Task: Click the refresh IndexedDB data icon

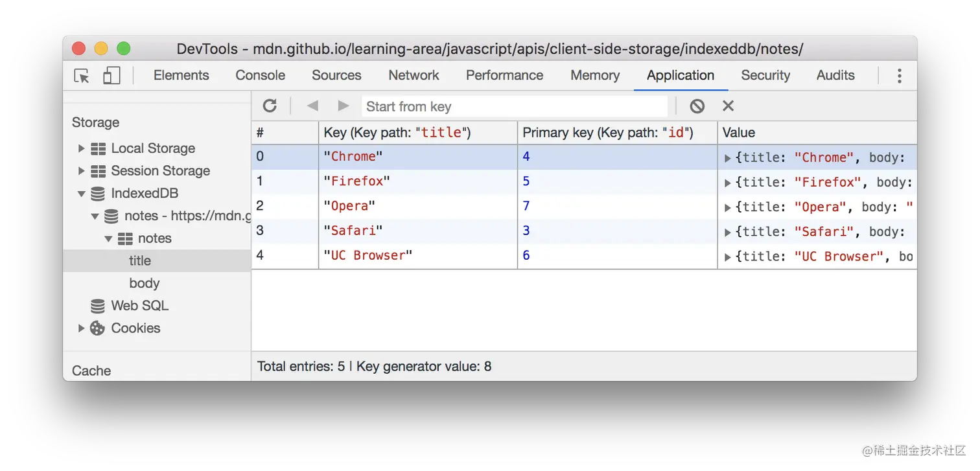Action: coord(270,106)
